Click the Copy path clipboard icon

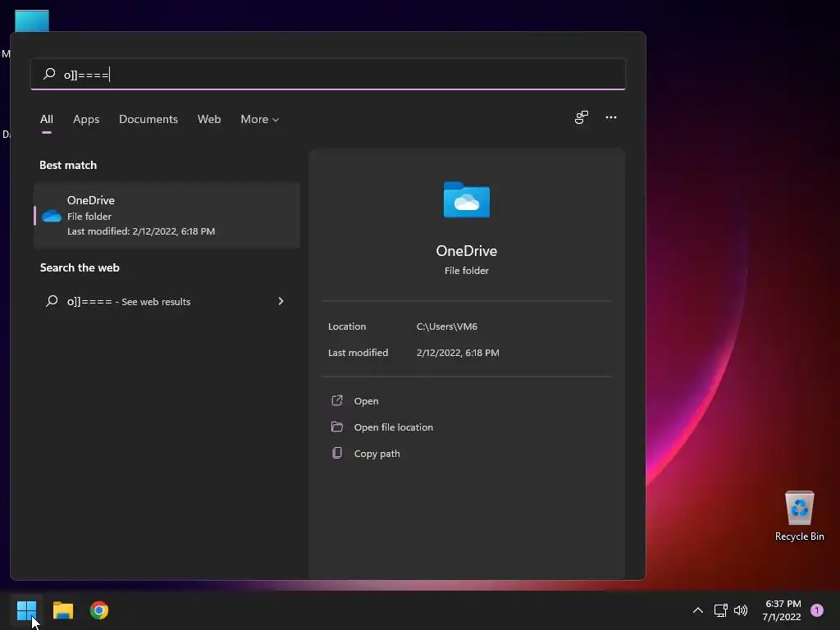click(x=337, y=453)
